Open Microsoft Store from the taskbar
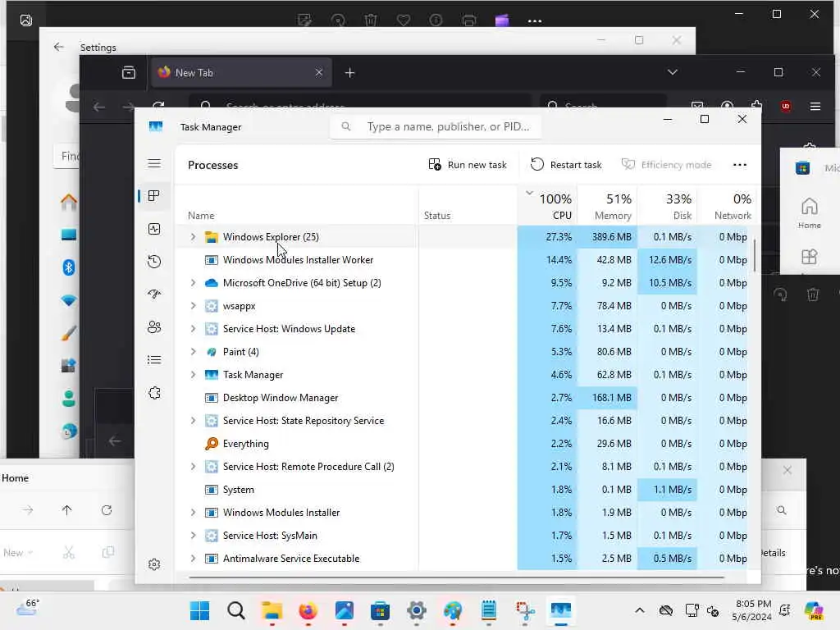The image size is (840, 630). (381, 610)
